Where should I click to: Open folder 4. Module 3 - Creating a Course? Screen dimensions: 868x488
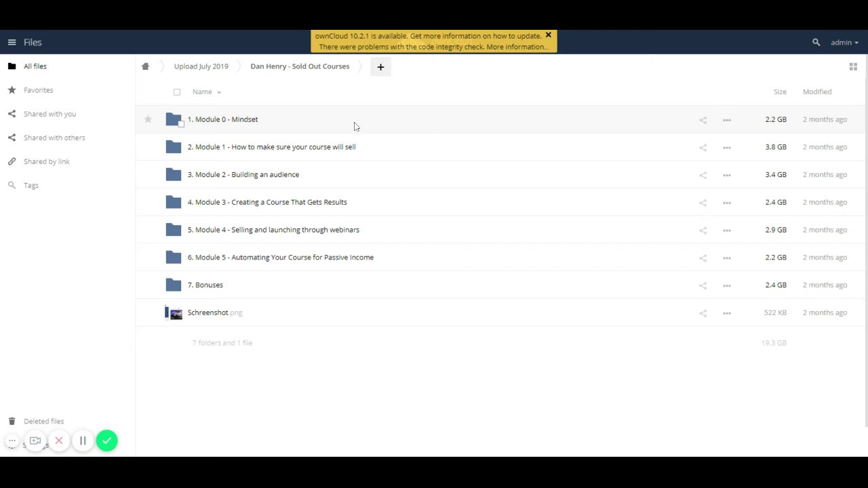[267, 202]
